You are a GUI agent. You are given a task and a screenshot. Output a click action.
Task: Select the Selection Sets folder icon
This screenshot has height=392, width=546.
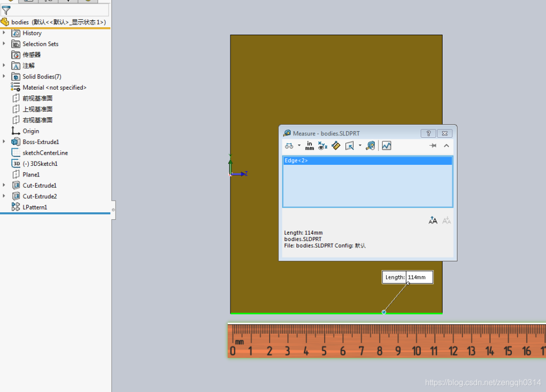tap(15, 44)
